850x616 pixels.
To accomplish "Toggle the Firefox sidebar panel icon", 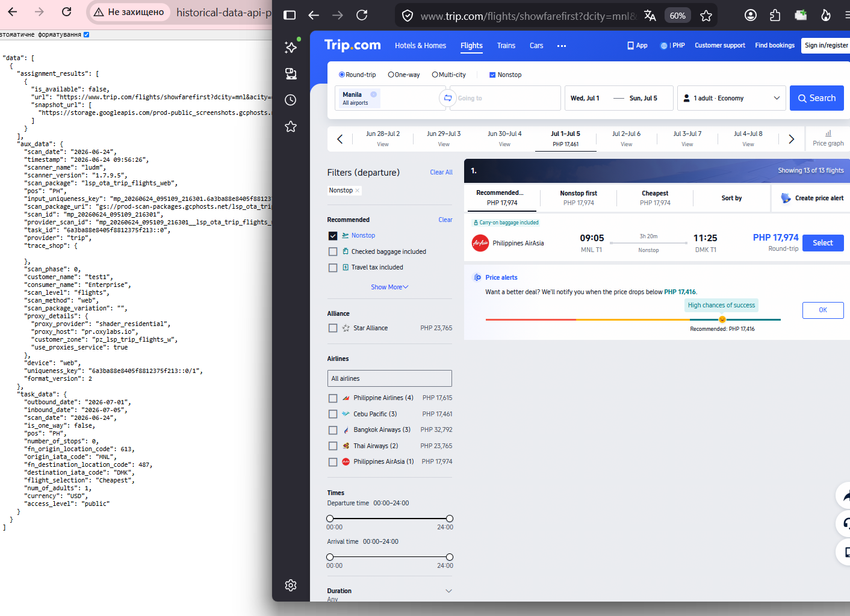I will pyautogui.click(x=290, y=15).
